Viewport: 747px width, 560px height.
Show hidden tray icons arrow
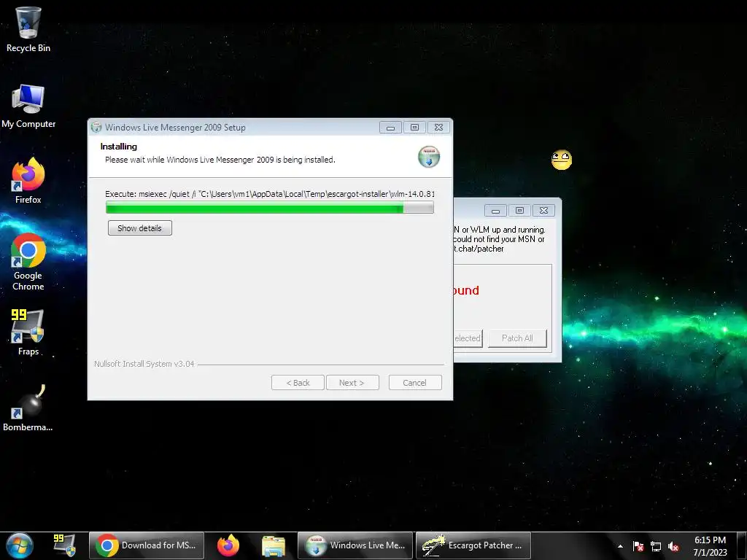pyautogui.click(x=620, y=546)
